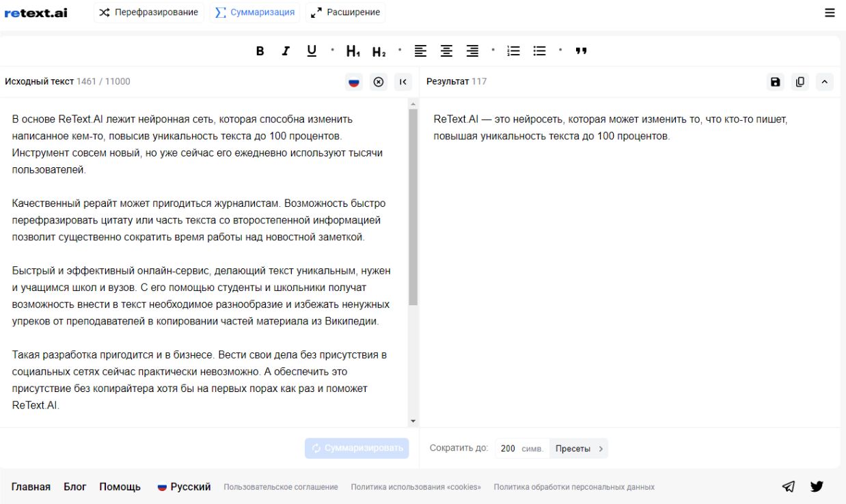Image resolution: width=846 pixels, height=504 pixels.
Task: Edit the 200 character limit field
Action: click(x=521, y=449)
